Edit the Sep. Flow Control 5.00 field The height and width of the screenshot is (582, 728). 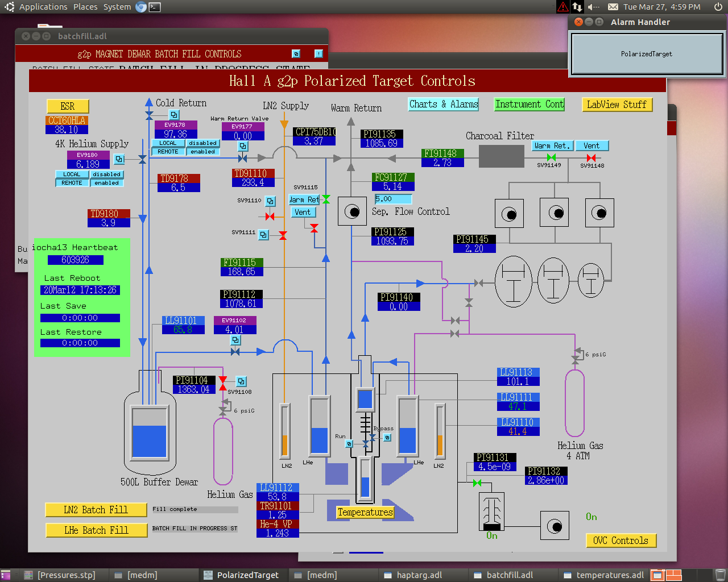393,199
